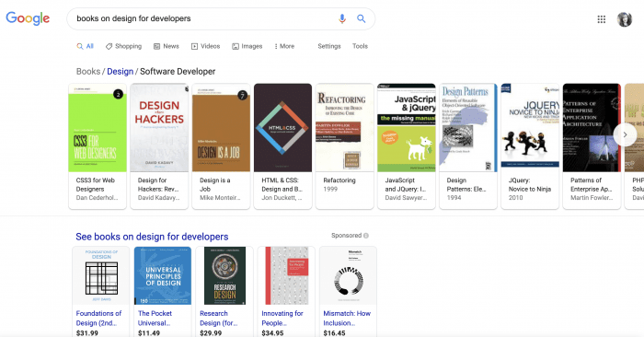This screenshot has height=337, width=644.
Task: Click the $34.95 price
Action: pyautogui.click(x=272, y=333)
